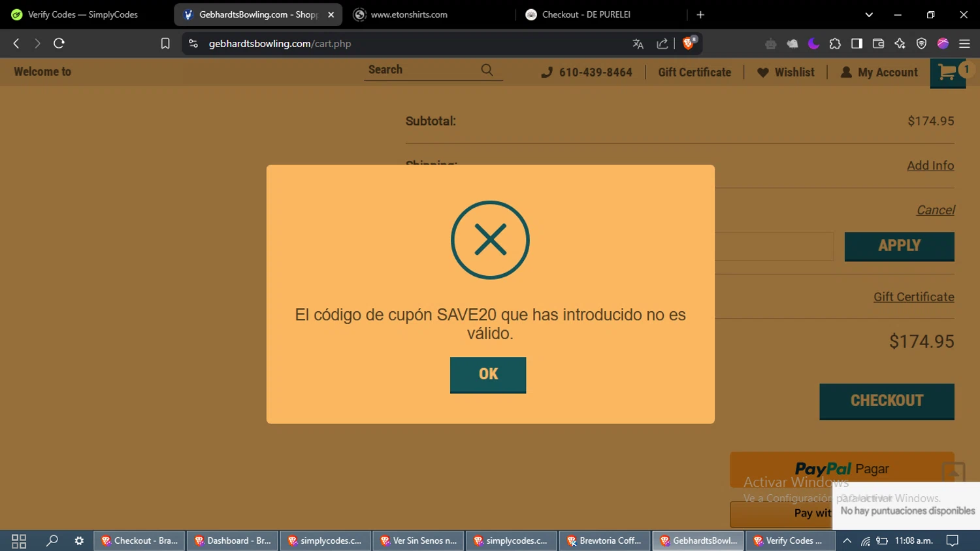
Task: Pay with the PayPal Pagar button
Action: click(x=841, y=469)
